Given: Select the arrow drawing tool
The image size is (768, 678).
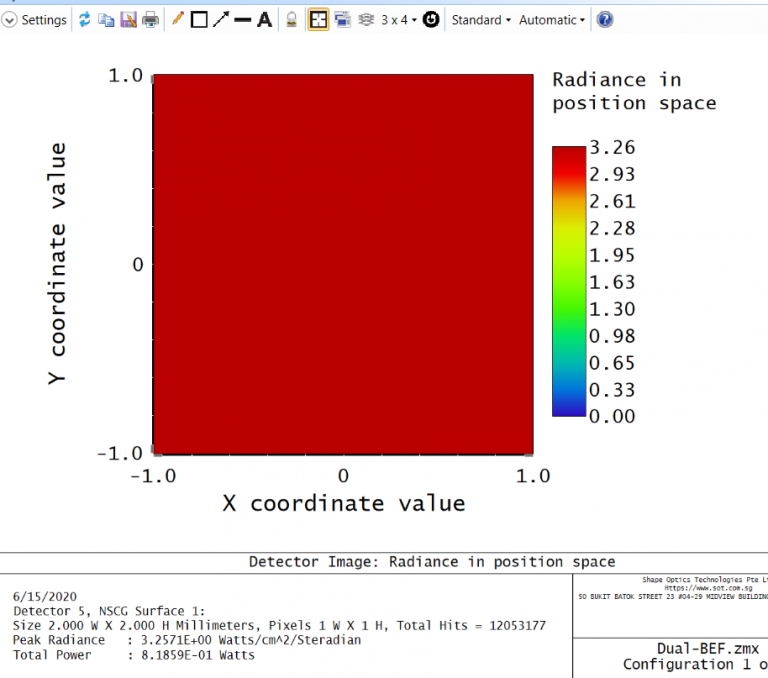Looking at the screenshot, I should click(x=221, y=20).
